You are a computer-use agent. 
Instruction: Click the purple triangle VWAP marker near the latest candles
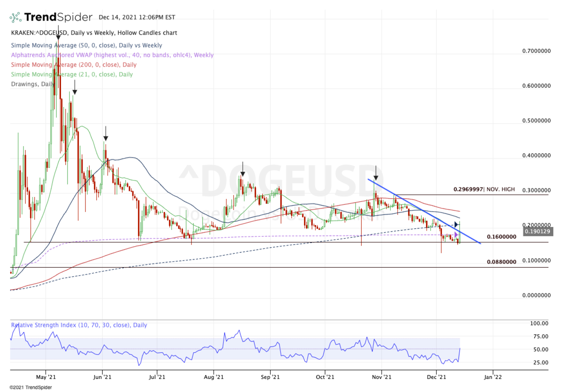456,234
